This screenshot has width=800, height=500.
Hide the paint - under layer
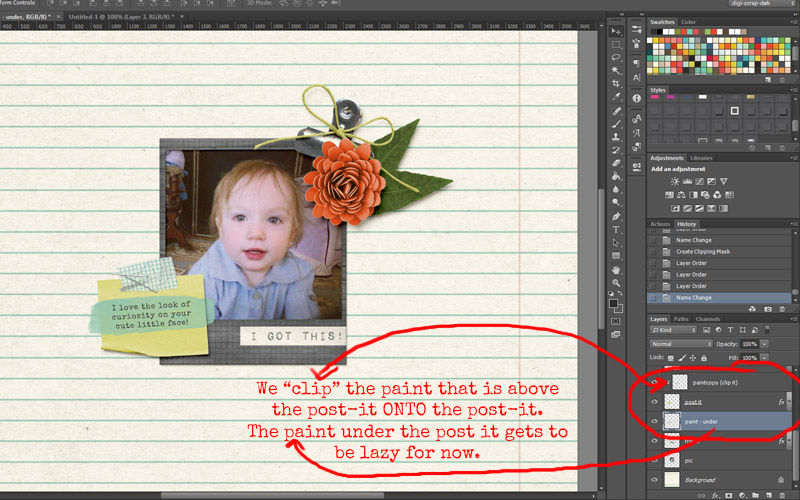pyautogui.click(x=654, y=421)
